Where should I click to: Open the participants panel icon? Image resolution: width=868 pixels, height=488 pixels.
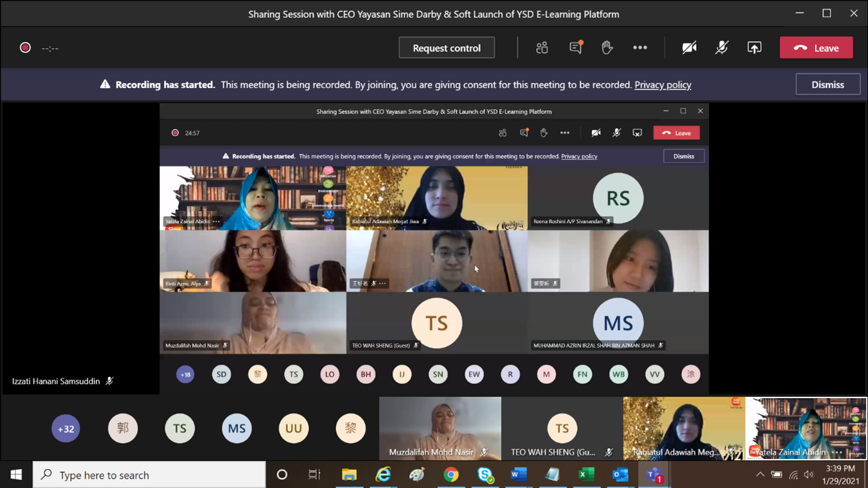click(542, 48)
